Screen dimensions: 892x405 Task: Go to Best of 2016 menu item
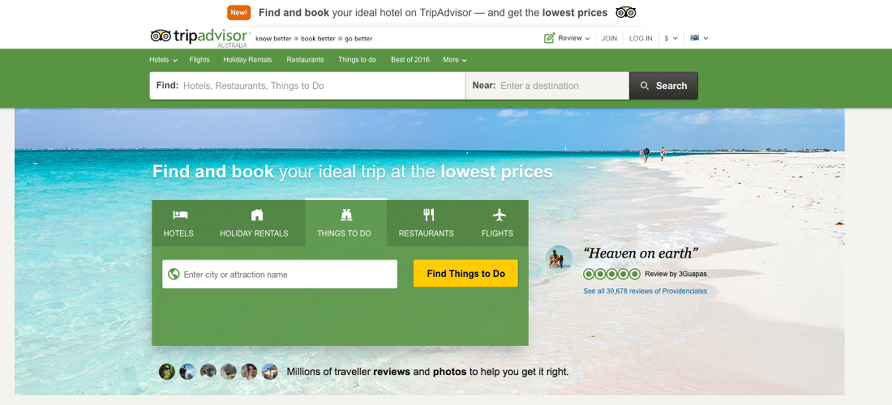[x=410, y=60]
